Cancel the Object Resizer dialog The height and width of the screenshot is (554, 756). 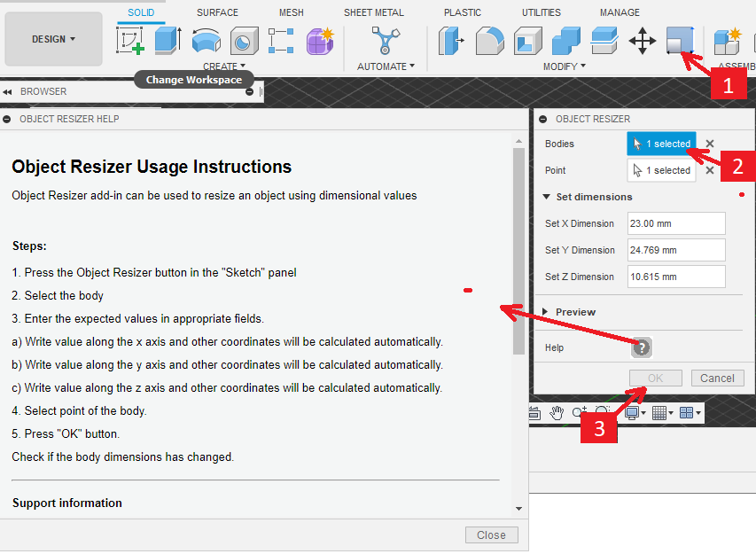717,378
